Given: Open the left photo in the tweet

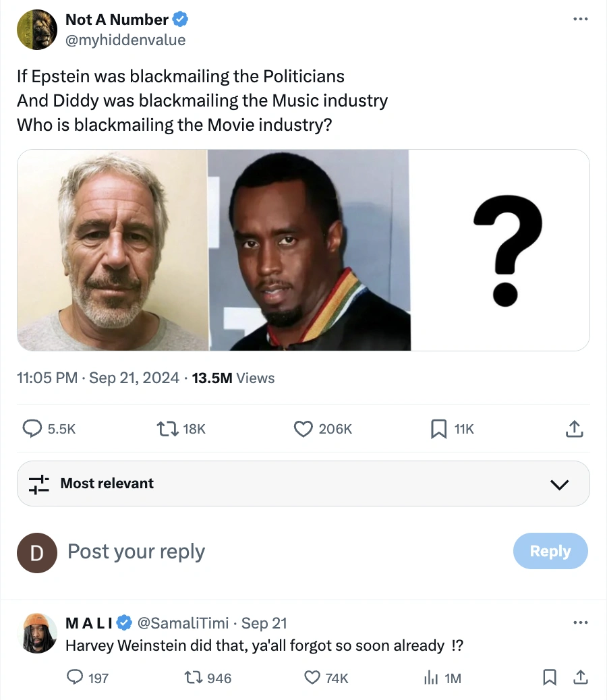Looking at the screenshot, I should click(112, 250).
